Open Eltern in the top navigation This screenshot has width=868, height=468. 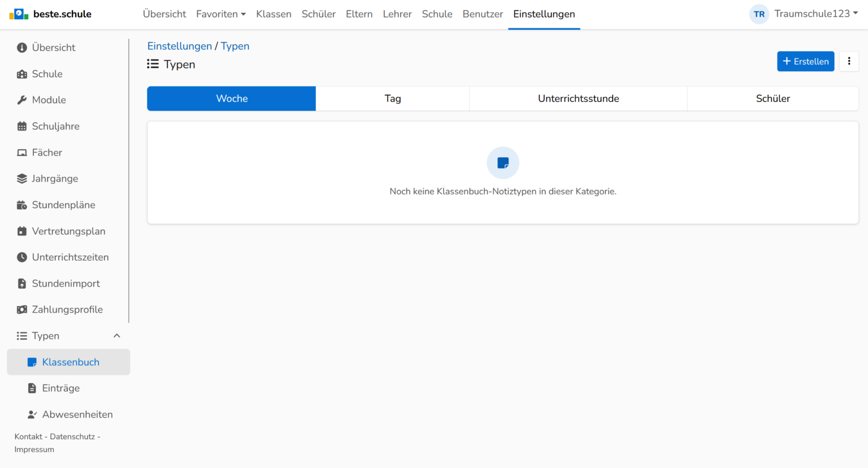[x=359, y=14]
